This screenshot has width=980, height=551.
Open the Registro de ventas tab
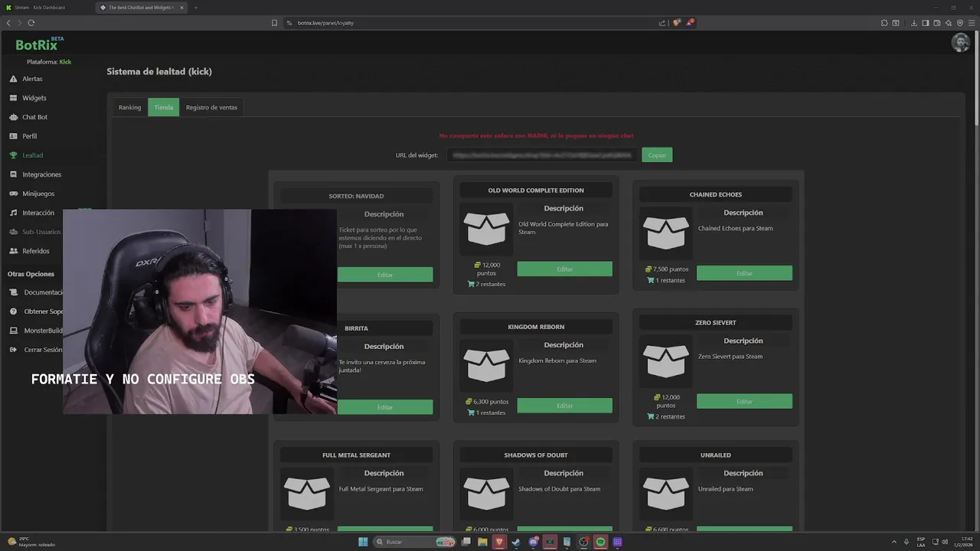(211, 107)
